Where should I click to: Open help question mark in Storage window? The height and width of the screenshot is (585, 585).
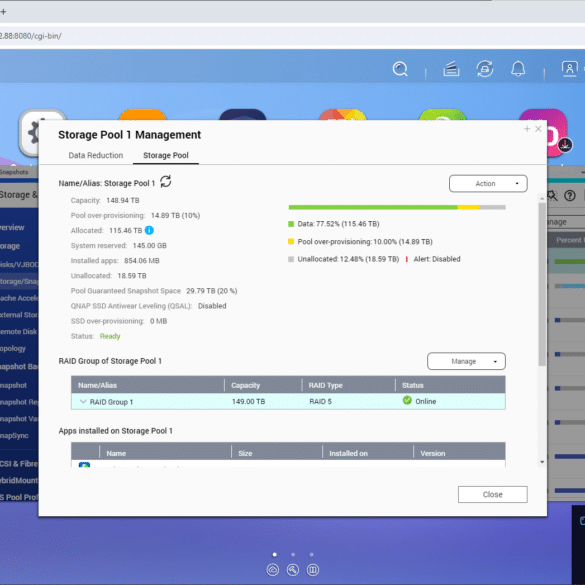click(x=570, y=195)
